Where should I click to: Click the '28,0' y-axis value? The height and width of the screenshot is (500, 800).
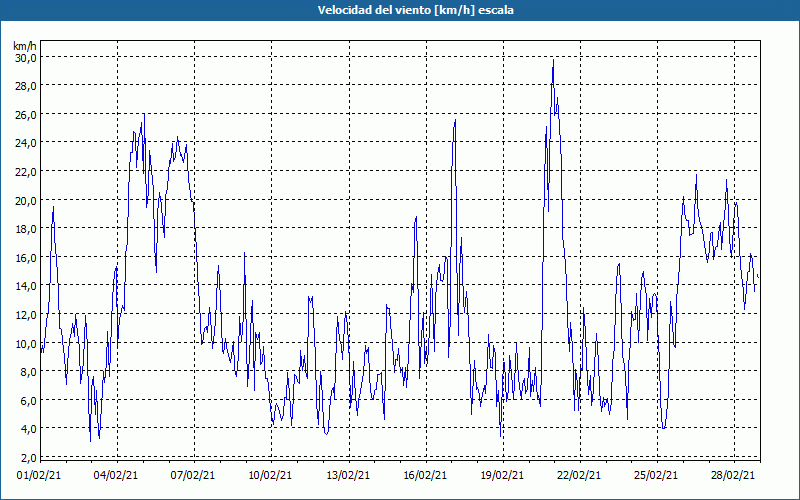(26, 86)
